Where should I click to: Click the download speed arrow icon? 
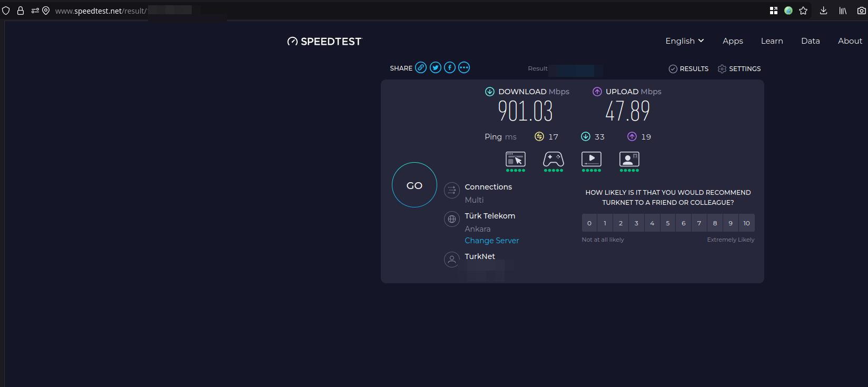pos(490,92)
